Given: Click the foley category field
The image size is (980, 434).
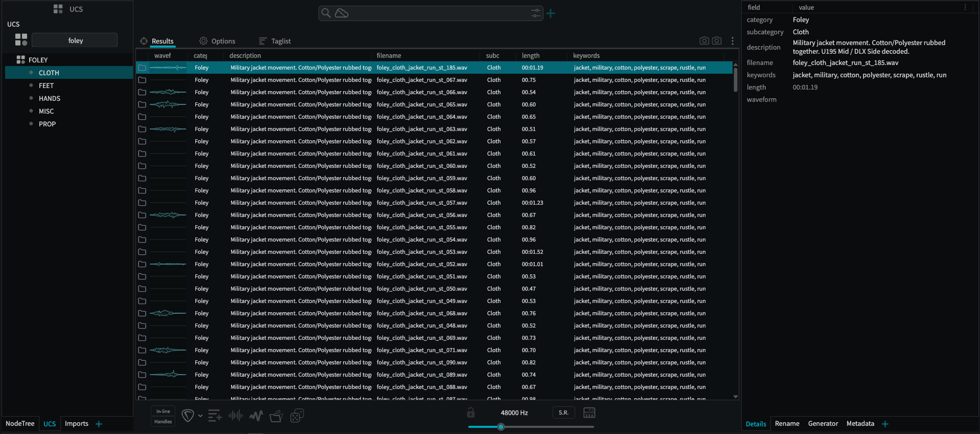Looking at the screenshot, I should coord(75,40).
